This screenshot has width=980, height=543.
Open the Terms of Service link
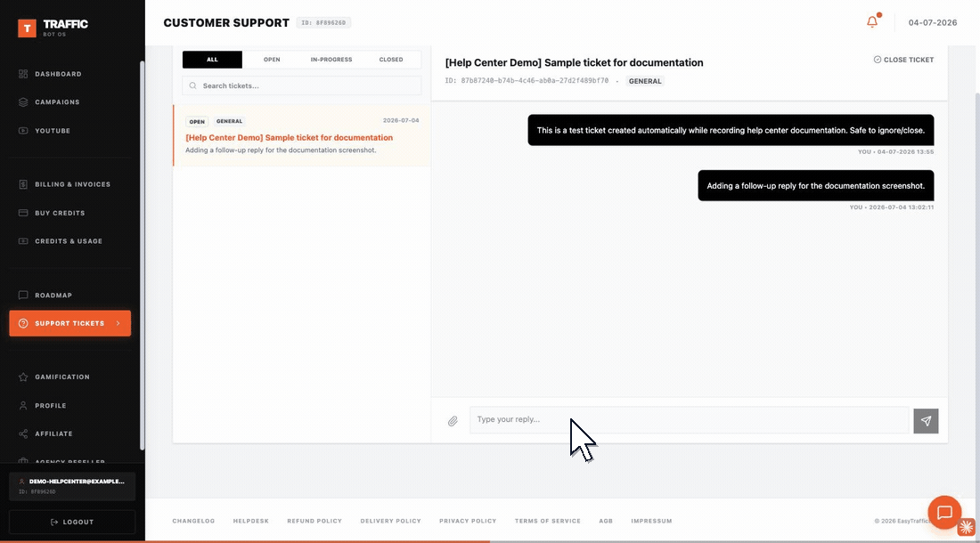tap(548, 521)
